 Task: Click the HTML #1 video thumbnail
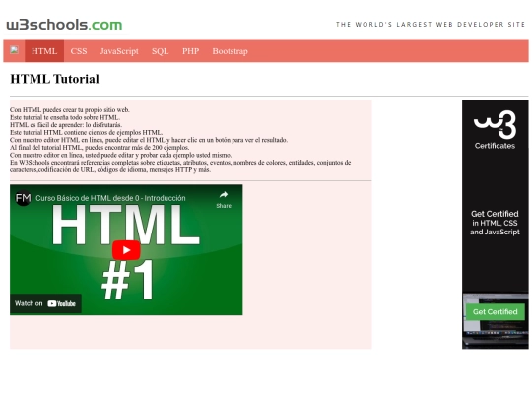click(x=126, y=250)
